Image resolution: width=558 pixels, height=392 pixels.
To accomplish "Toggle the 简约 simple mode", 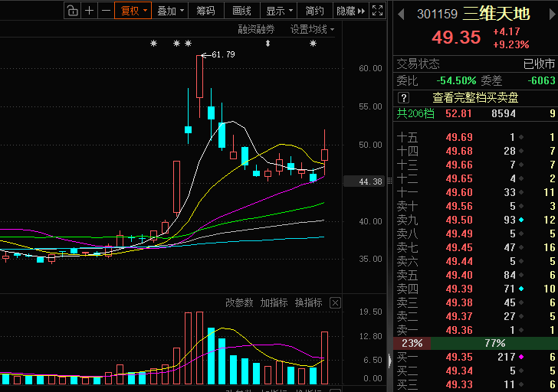I will 314,11.
